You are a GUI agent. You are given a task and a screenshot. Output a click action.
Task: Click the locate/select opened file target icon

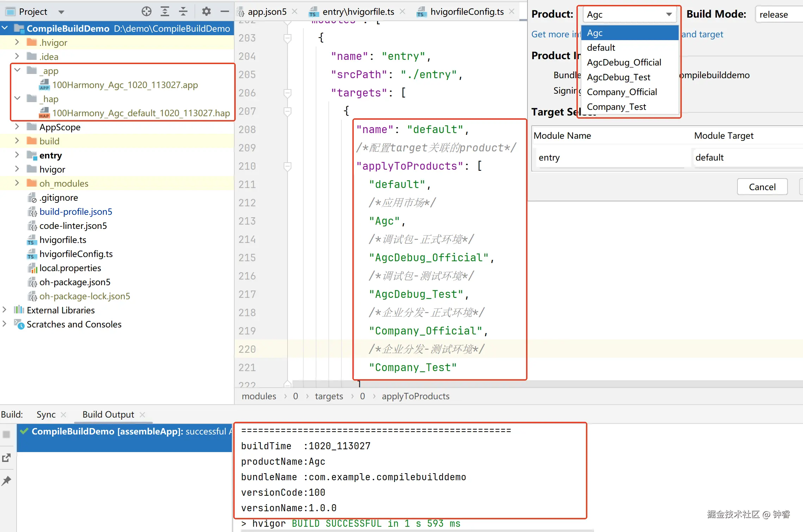point(147,12)
